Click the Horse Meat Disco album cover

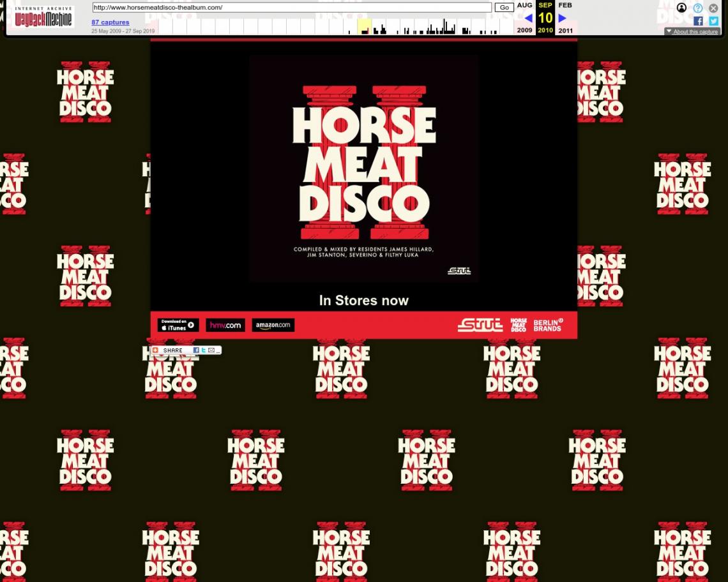click(364, 168)
